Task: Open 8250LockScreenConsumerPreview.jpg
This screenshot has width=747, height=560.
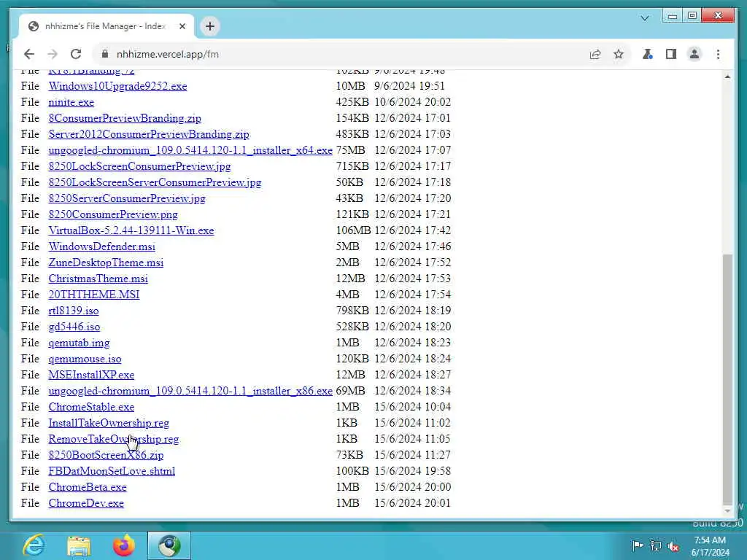Action: click(139, 166)
